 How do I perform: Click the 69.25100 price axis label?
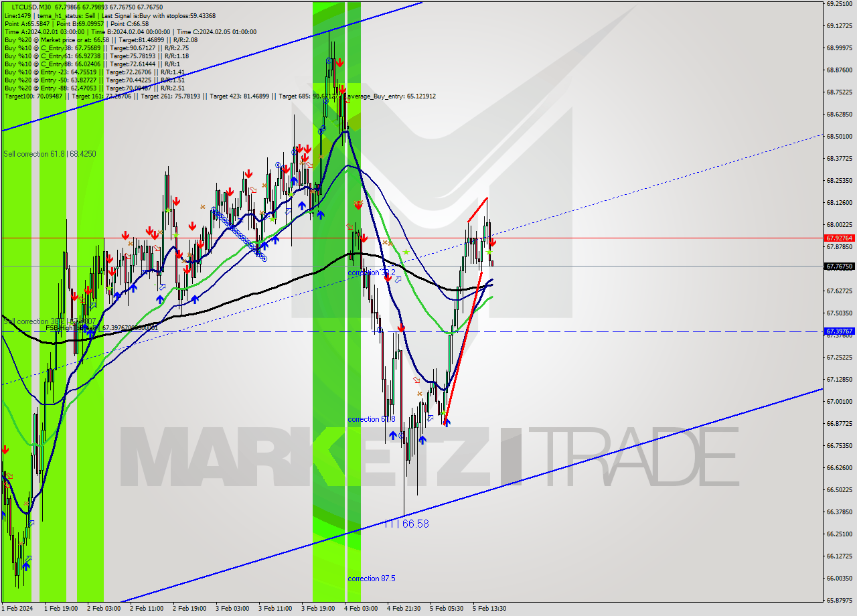[839, 3]
